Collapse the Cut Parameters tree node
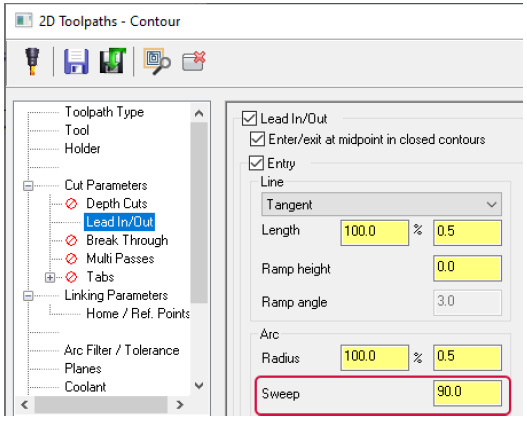Image resolution: width=527 pixels, height=421 pixels. coord(28,185)
